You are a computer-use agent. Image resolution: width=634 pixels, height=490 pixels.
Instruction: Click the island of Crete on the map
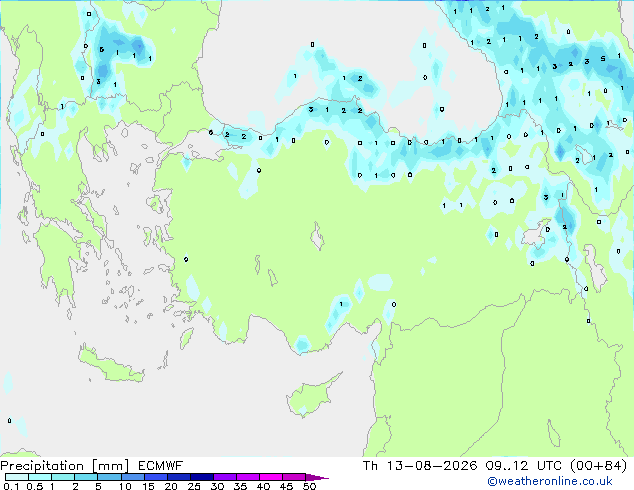tap(111, 364)
